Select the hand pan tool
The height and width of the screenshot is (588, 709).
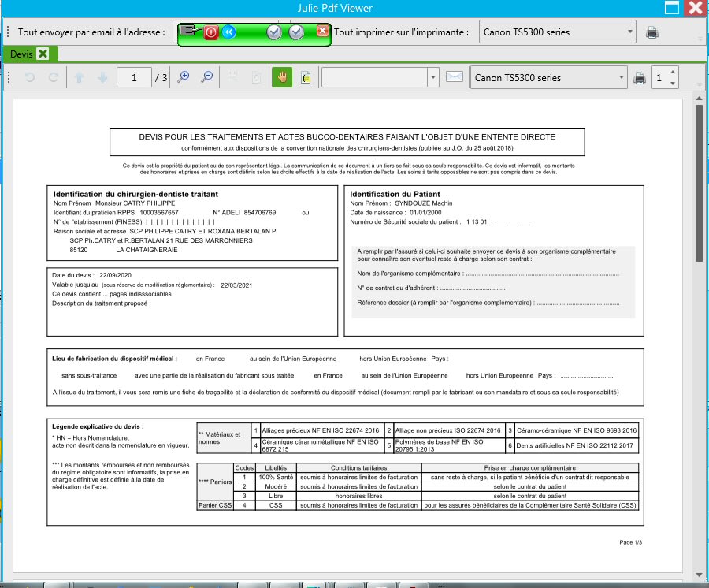(282, 77)
